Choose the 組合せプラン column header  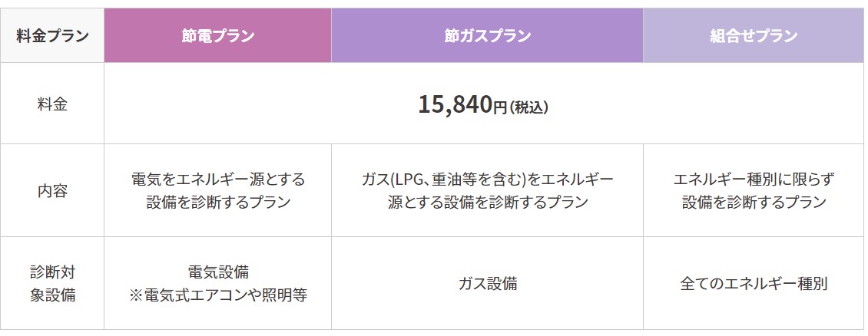click(x=753, y=36)
